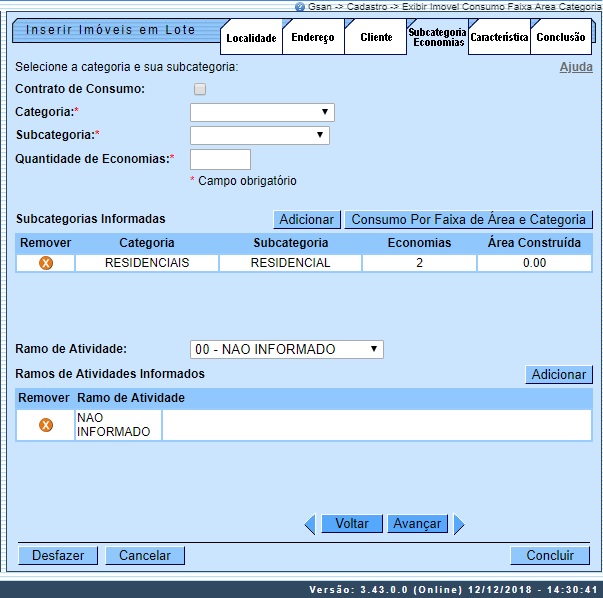Toggle the Contrato de Consumo checkbox
The width and height of the screenshot is (603, 598).
[x=200, y=89]
